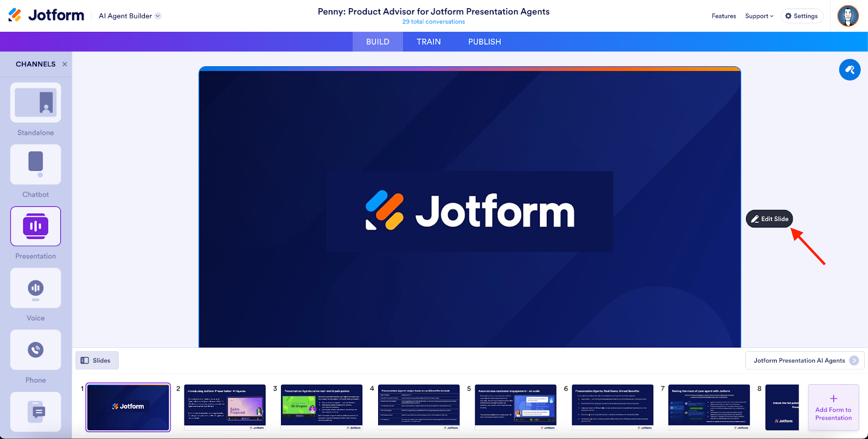The width and height of the screenshot is (868, 439).
Task: Click the main slide preview canvas
Action: click(470, 207)
